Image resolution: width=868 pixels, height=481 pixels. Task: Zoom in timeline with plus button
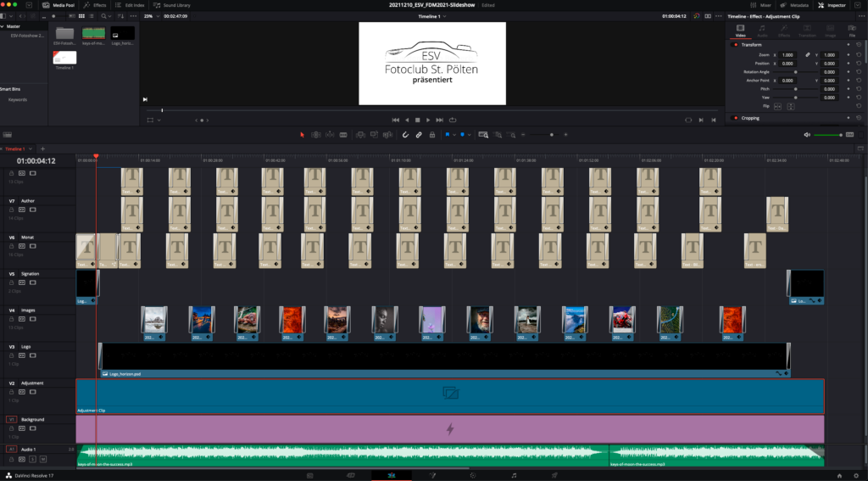click(565, 135)
